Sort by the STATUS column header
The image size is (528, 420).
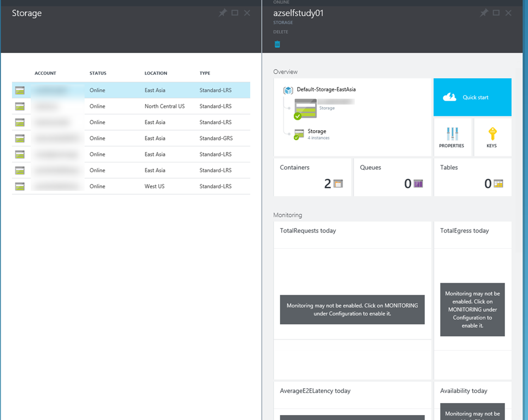coord(98,73)
